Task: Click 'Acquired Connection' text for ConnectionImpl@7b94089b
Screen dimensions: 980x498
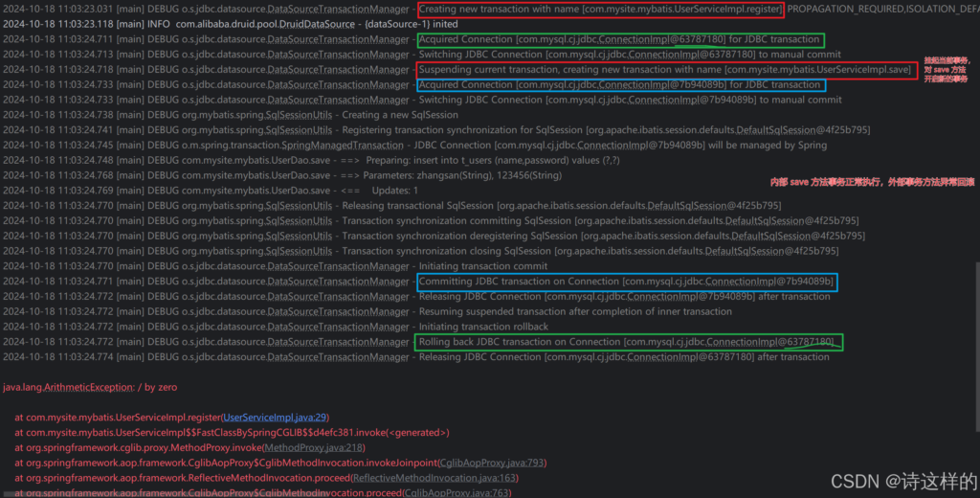Action: pos(619,84)
